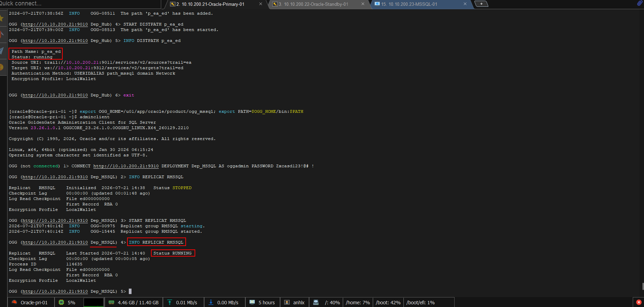The width and height of the screenshot is (644, 307).
Task: Click the '/home: 7%' disk usage entry
Action: pyautogui.click(x=358, y=302)
